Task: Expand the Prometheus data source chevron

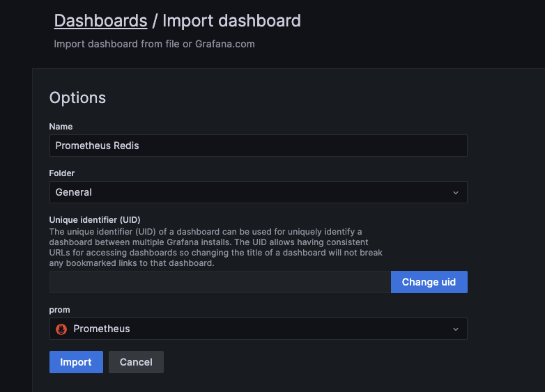Action: click(x=456, y=329)
